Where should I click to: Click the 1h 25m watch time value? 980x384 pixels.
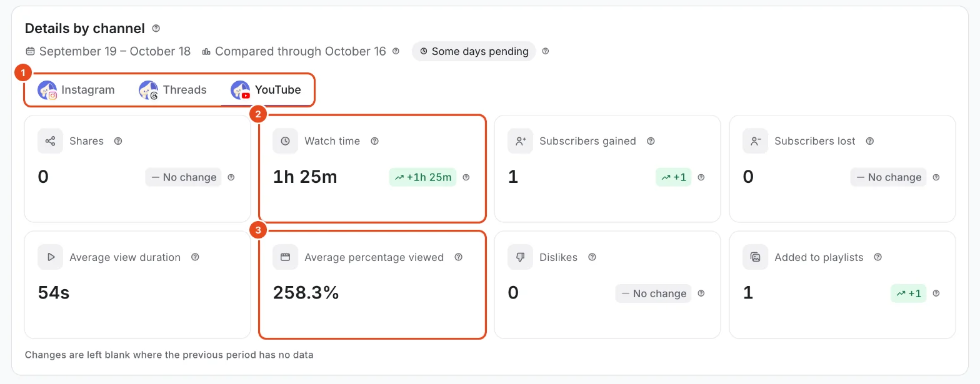[x=305, y=177]
